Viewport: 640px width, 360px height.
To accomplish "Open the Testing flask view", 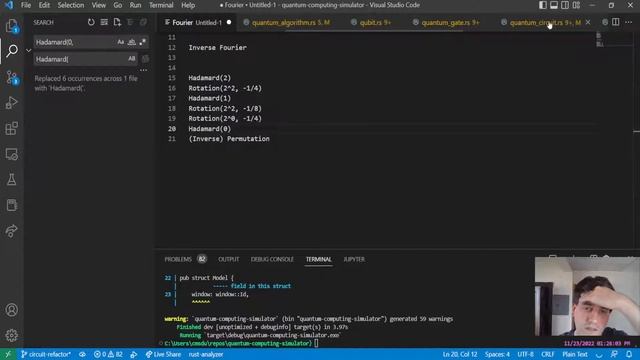I will click(12, 180).
